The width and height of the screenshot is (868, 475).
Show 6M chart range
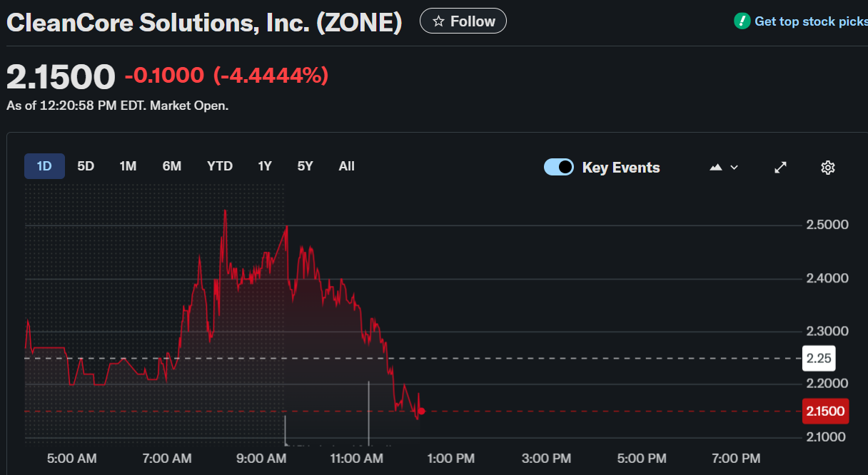coord(172,166)
